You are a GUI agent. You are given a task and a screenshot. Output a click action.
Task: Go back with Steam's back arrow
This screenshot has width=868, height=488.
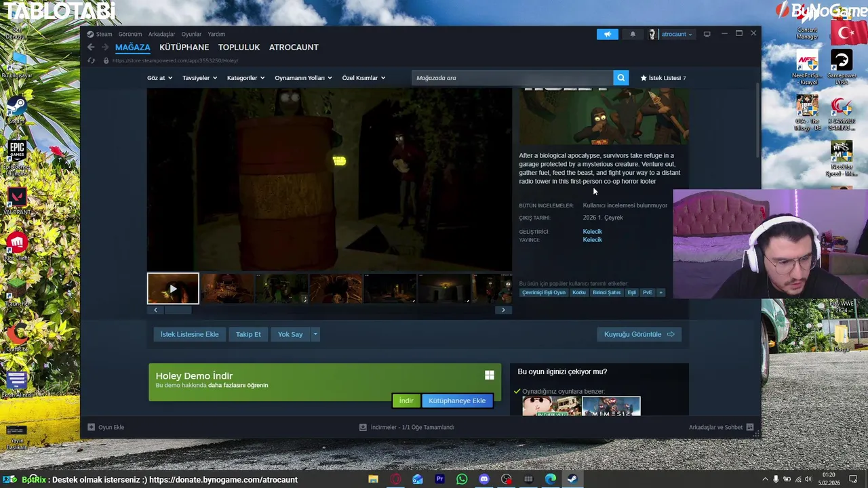pyautogui.click(x=91, y=47)
